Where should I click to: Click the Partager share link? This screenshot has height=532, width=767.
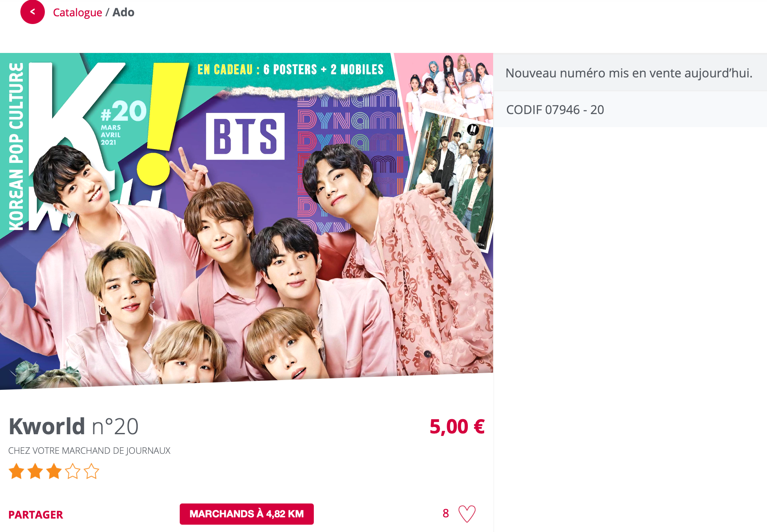pyautogui.click(x=36, y=515)
